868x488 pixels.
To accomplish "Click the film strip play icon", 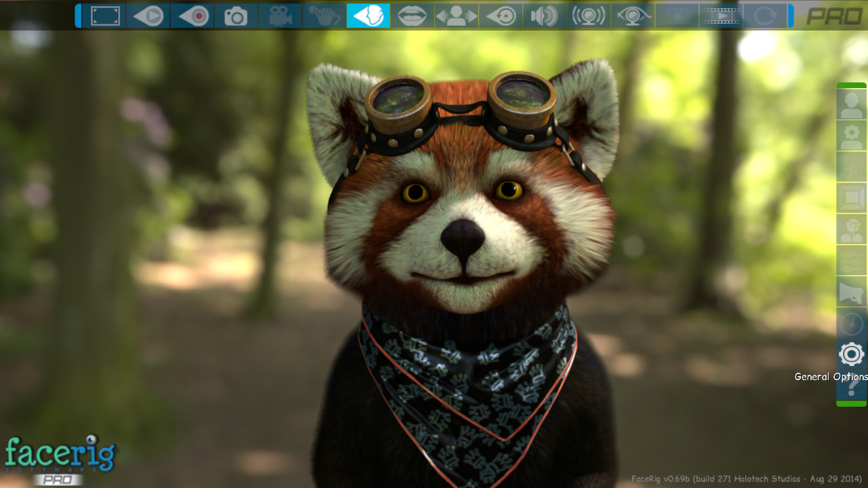I will pyautogui.click(x=720, y=16).
